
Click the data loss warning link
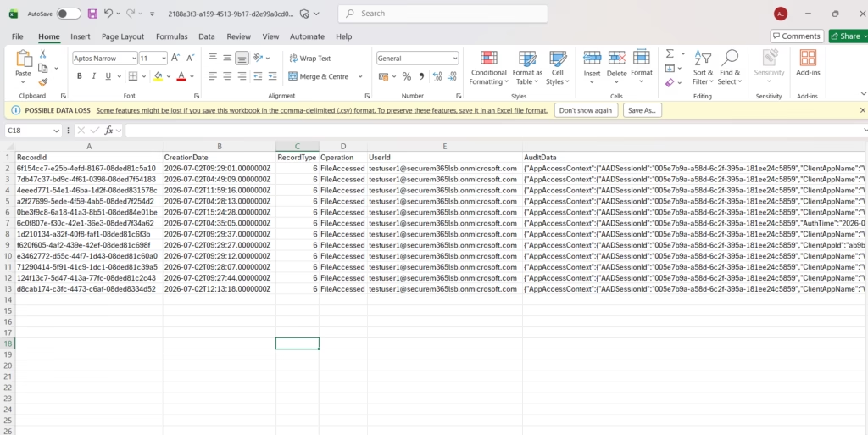(x=321, y=110)
